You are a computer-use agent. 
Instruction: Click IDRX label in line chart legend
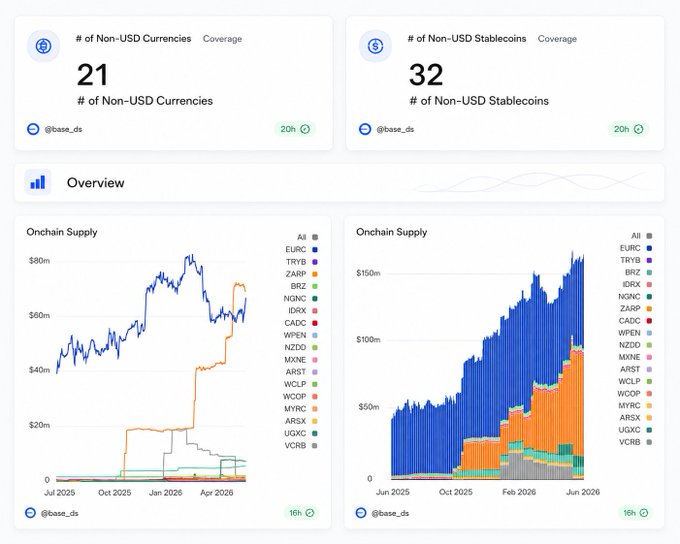click(x=297, y=311)
